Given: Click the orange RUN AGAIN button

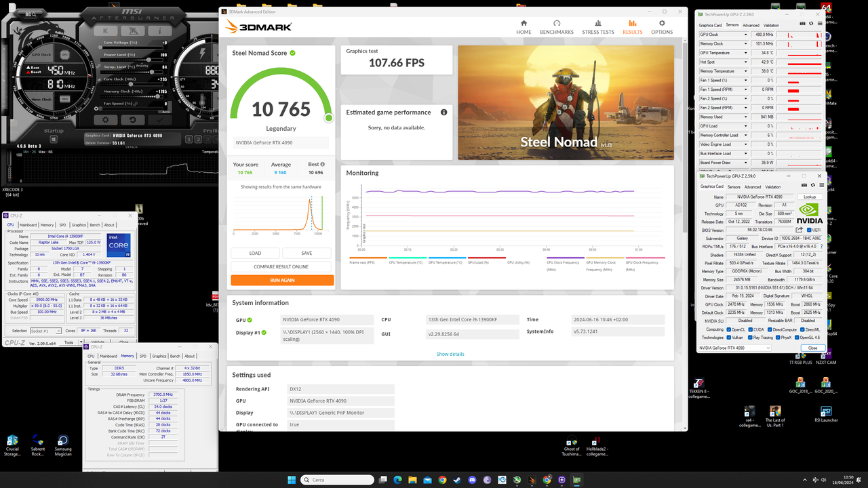Looking at the screenshot, I should pos(282,280).
